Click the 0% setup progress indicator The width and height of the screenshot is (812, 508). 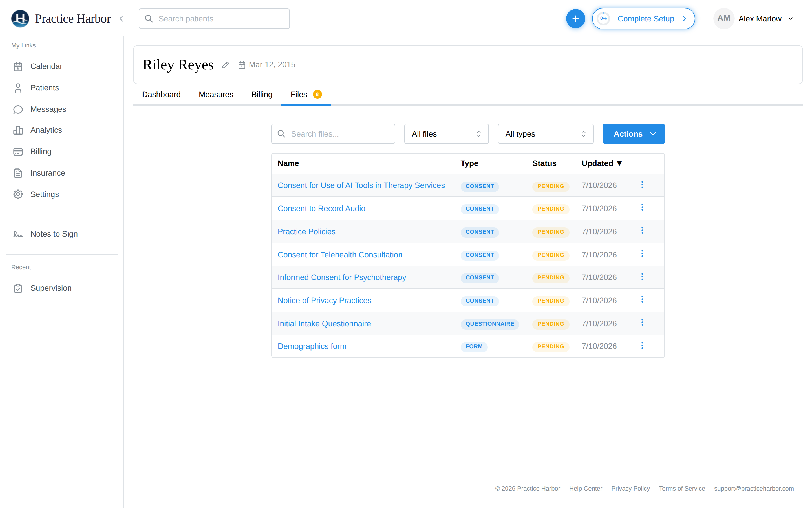[603, 19]
